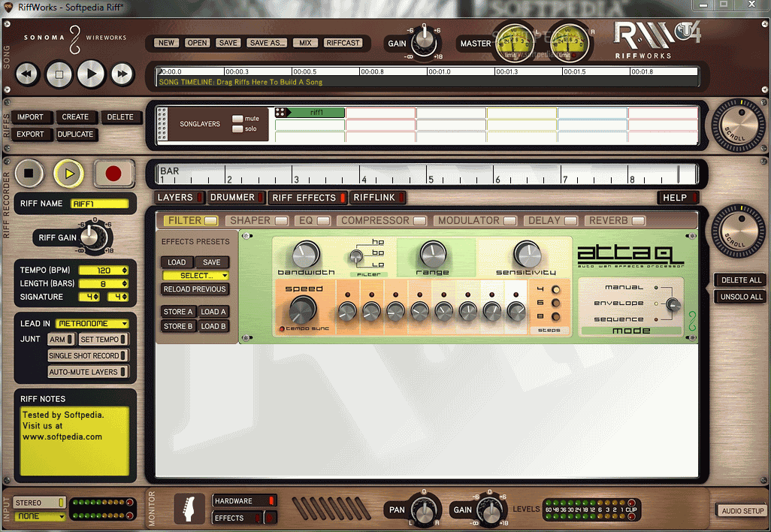Click the RIFFCAST button
This screenshot has height=532, width=771.
[x=343, y=43]
